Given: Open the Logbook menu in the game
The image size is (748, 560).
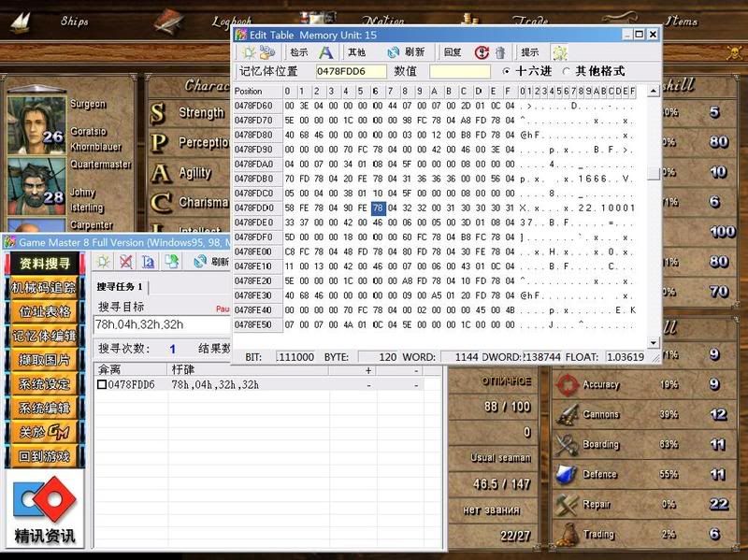Looking at the screenshot, I should click(x=232, y=22).
